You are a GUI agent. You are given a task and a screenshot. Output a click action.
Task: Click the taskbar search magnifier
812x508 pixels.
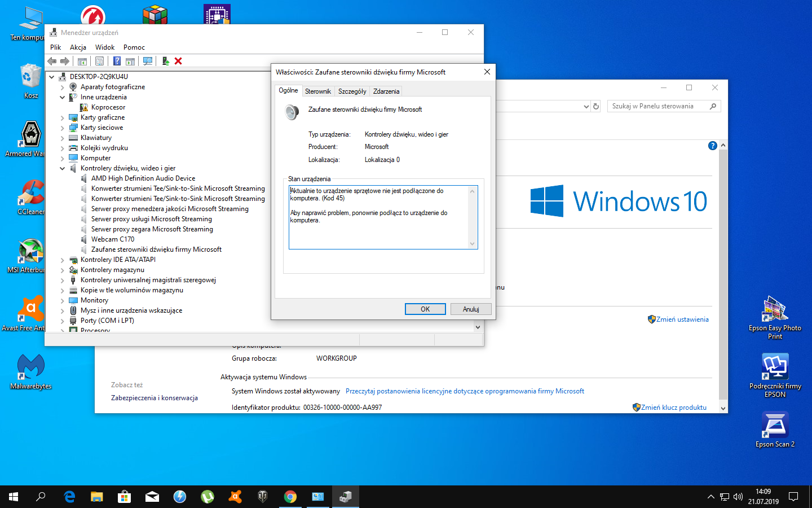tap(41, 497)
